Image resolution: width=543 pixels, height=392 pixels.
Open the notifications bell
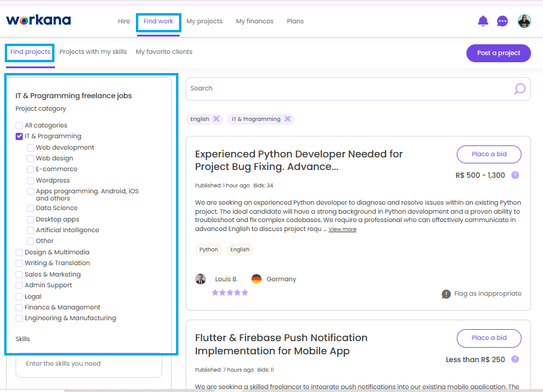483,21
